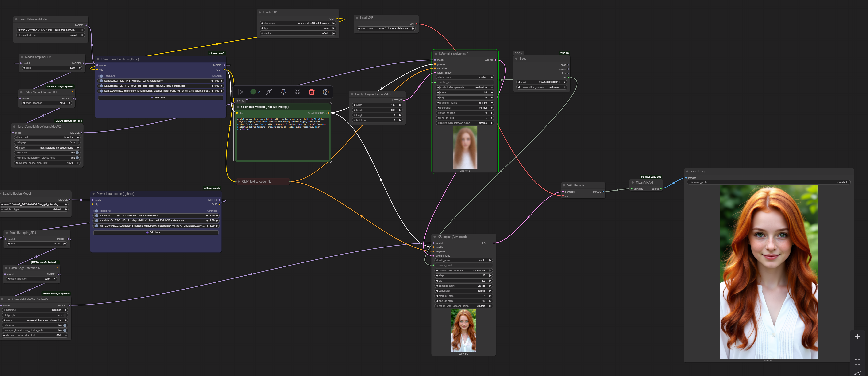Click the bypass node arrow icon
868x376 pixels.
click(269, 92)
